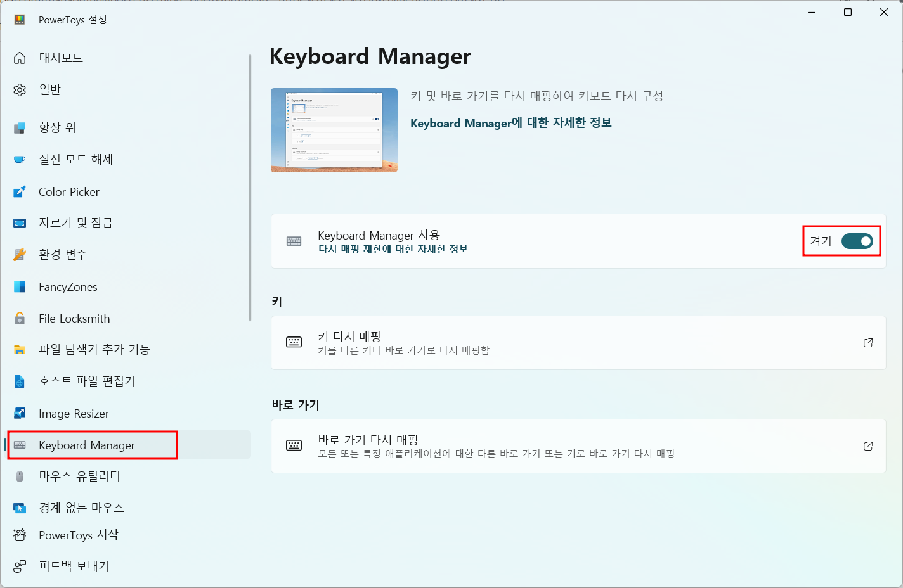Screen dimensions: 903x588
Task: Click the Keyboard Manager preview thumbnail
Action: pyautogui.click(x=334, y=130)
